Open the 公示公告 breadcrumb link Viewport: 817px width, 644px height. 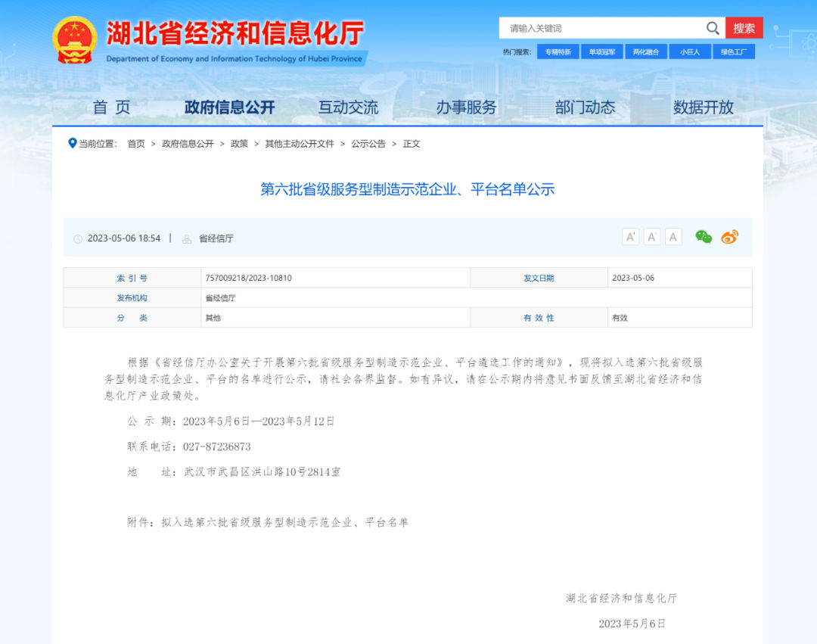[368, 143]
